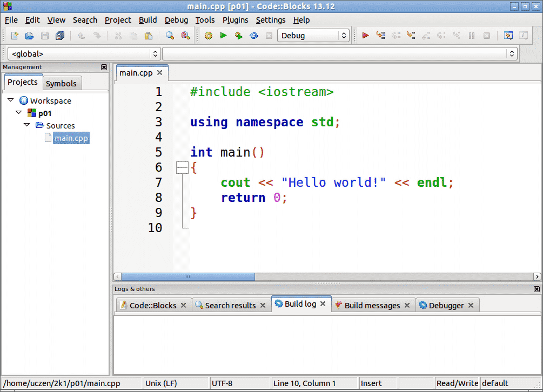543x392 pixels.
Task: Open the Debug build target dropdown
Action: point(313,36)
